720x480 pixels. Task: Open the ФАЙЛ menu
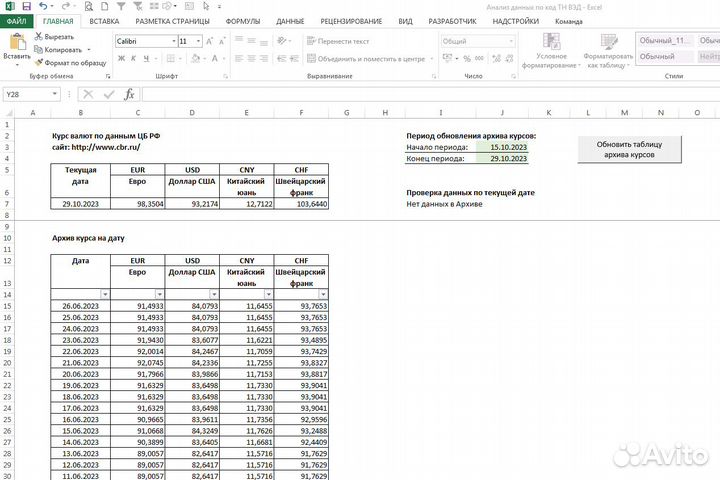(17, 21)
